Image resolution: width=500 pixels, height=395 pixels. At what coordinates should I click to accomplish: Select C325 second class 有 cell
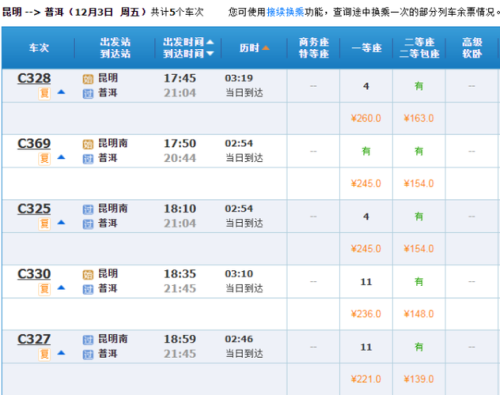coord(419,217)
